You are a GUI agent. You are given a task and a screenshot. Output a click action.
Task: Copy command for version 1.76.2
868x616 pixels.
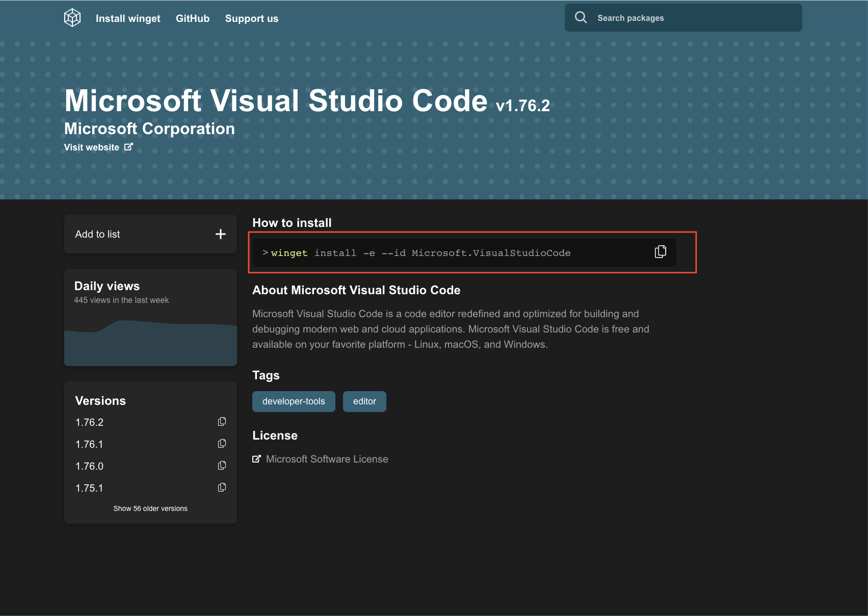click(x=222, y=422)
